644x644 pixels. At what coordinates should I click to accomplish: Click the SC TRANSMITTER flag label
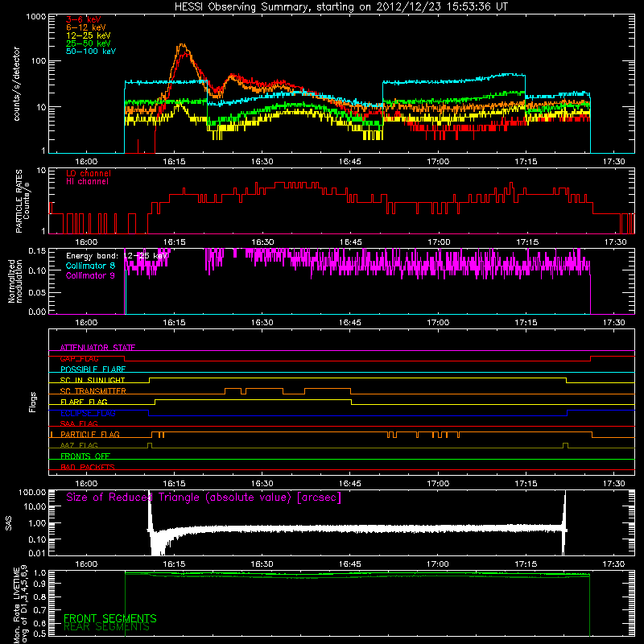(x=93, y=391)
